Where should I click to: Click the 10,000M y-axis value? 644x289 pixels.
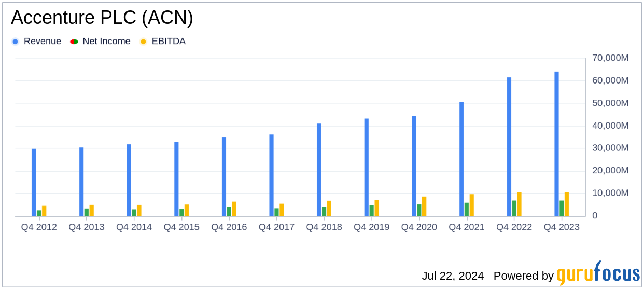[610, 193]
